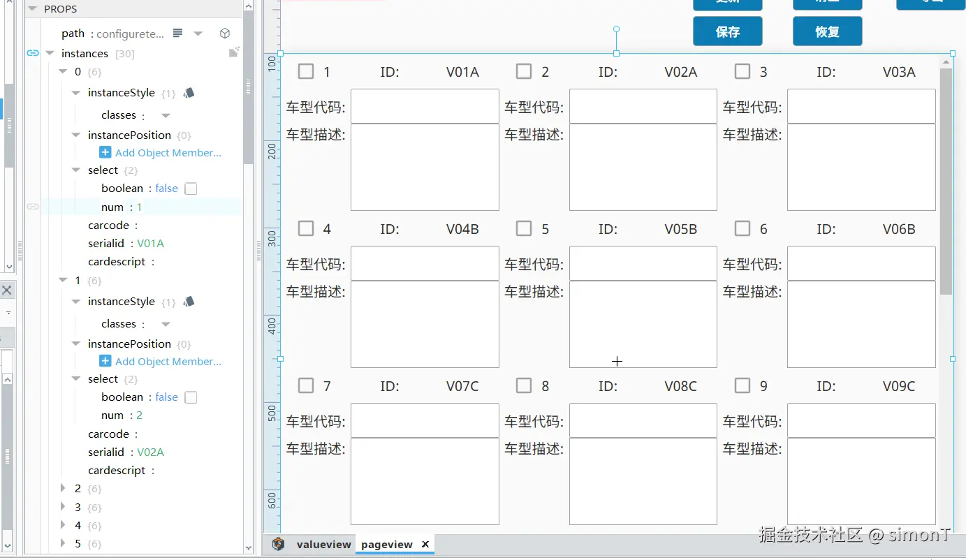
Task: Click the link icon left of instances
Action: point(33,53)
